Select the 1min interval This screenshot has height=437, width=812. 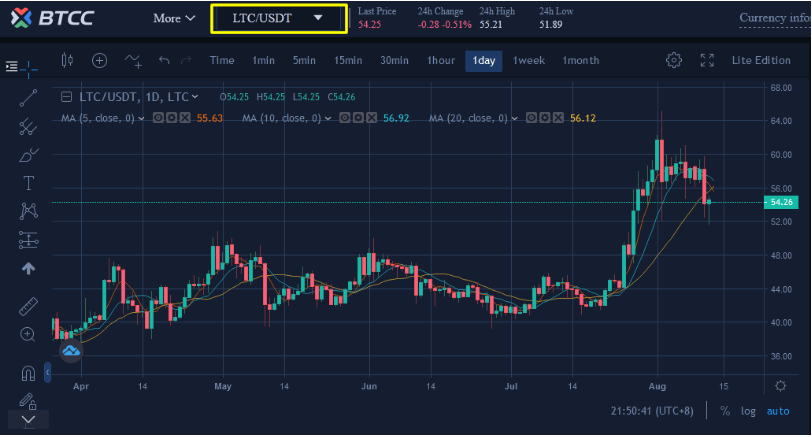pyautogui.click(x=264, y=61)
